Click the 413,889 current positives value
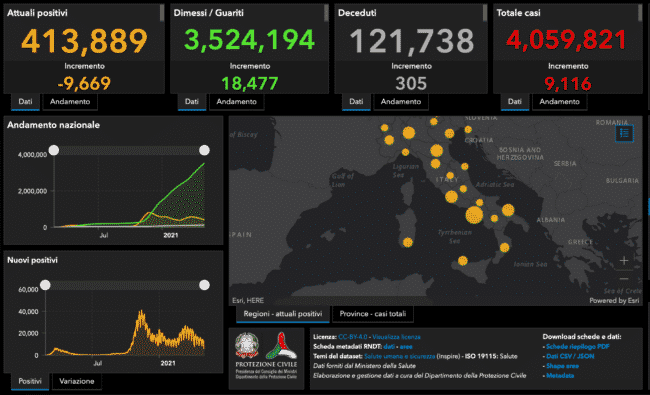This screenshot has height=395, width=650. pos(84,41)
